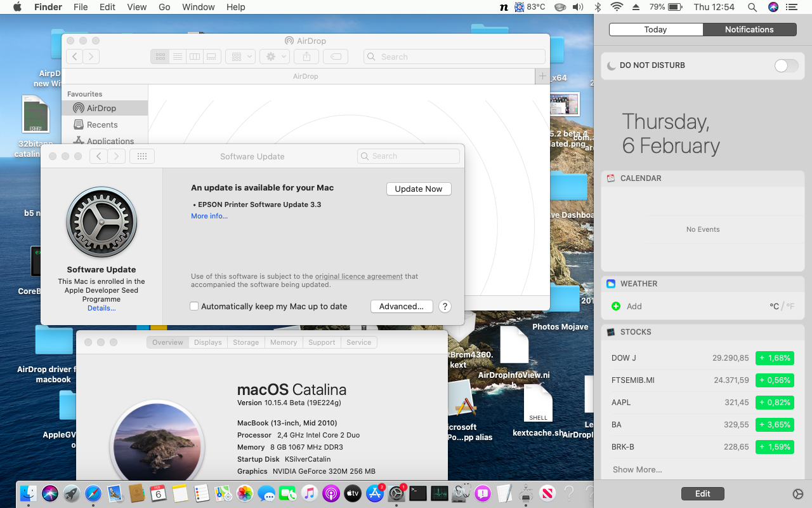
Task: Click Notification Centre icon in menu bar
Action: pyautogui.click(x=793, y=7)
